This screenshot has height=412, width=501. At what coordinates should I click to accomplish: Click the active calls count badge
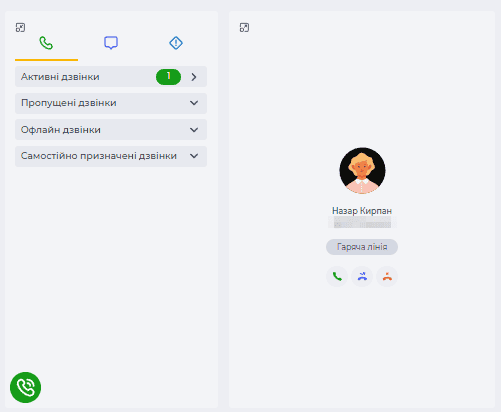168,77
